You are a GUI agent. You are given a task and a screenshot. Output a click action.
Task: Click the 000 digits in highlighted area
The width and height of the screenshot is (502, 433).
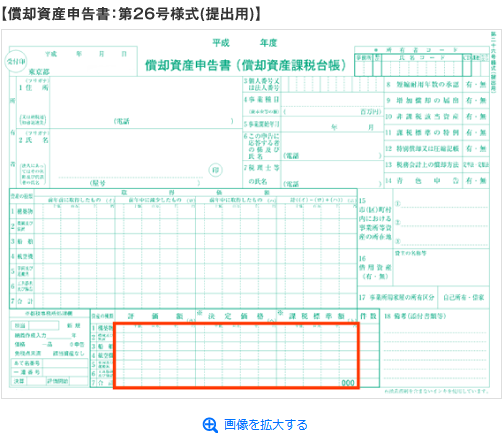(348, 383)
